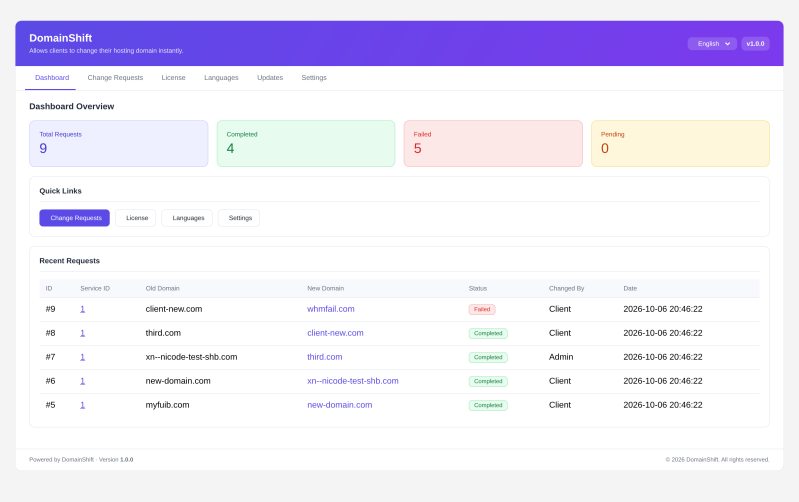
Task: Open the client-new.com new domain link
Action: tap(335, 333)
